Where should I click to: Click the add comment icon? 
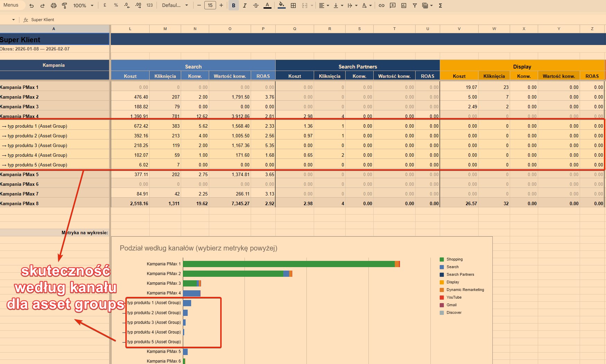click(x=392, y=6)
